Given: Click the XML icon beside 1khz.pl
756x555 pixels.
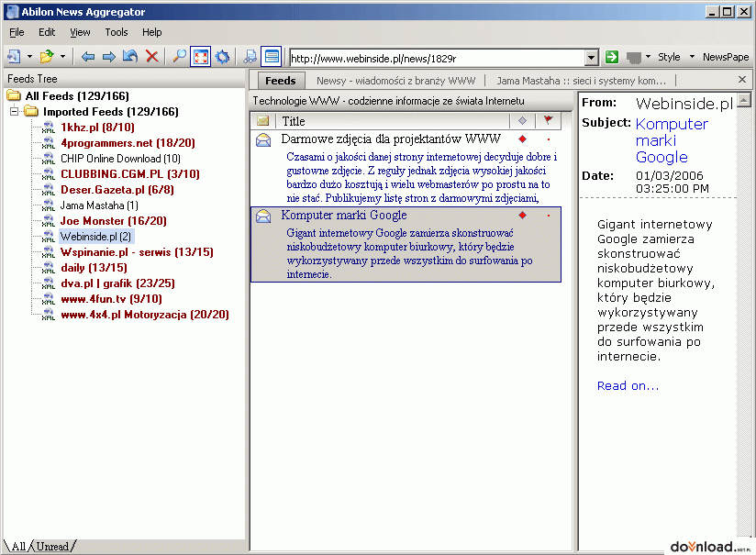Looking at the screenshot, I should coord(49,128).
